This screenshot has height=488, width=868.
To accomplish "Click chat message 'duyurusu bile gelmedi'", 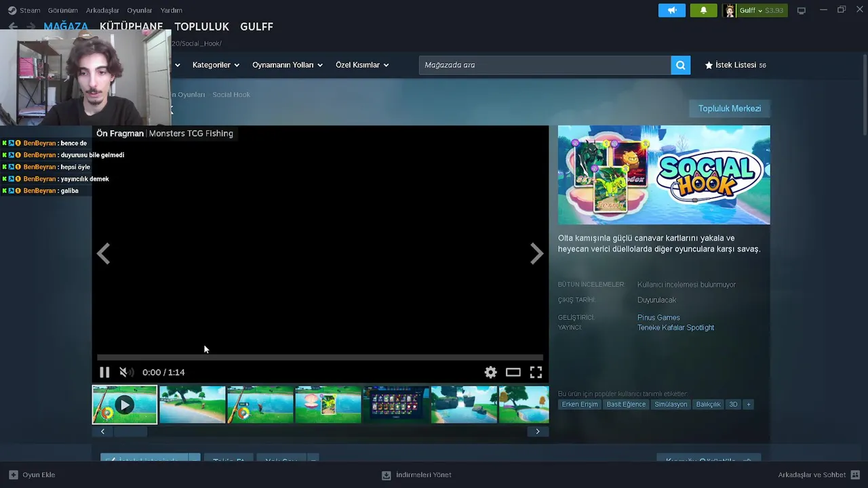I will click(x=92, y=155).
